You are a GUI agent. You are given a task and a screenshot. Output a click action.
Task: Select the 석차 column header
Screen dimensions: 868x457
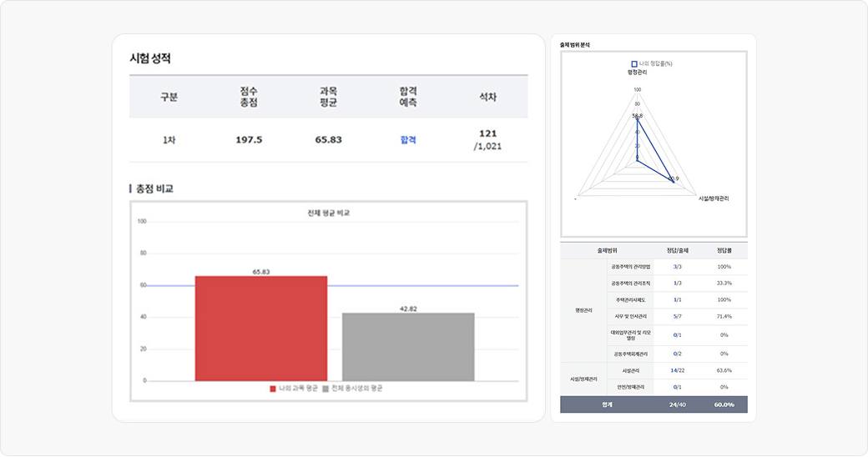tap(487, 97)
